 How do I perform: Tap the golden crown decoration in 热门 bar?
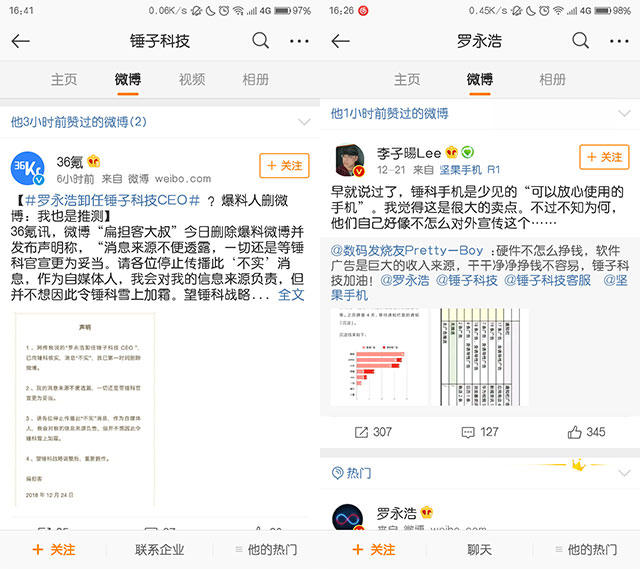coord(579,465)
